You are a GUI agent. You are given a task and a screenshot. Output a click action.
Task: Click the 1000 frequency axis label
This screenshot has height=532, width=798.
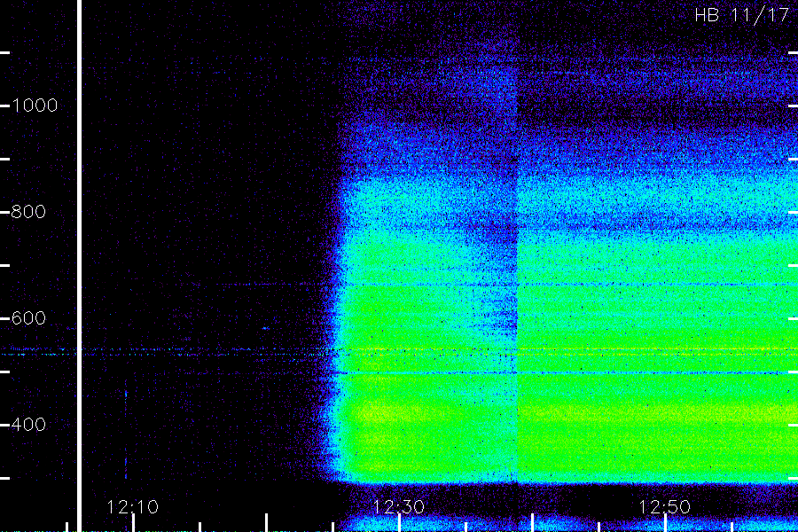pos(35,106)
